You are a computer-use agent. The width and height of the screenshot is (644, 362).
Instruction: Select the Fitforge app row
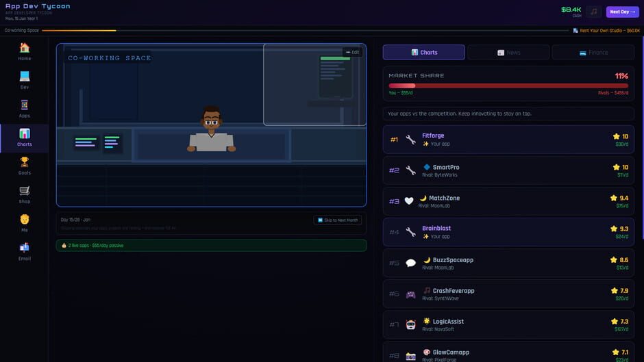click(508, 140)
